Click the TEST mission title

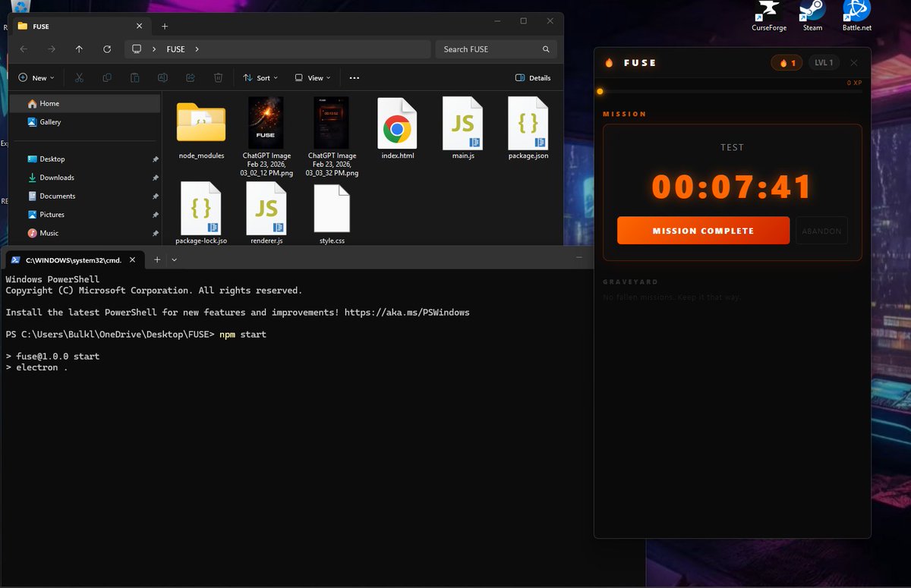click(x=732, y=148)
